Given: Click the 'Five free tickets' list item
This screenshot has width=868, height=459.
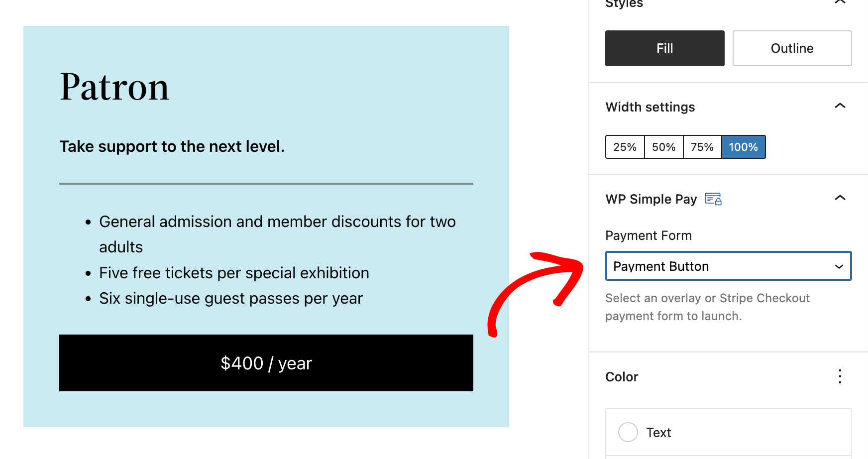Looking at the screenshot, I should (234, 273).
